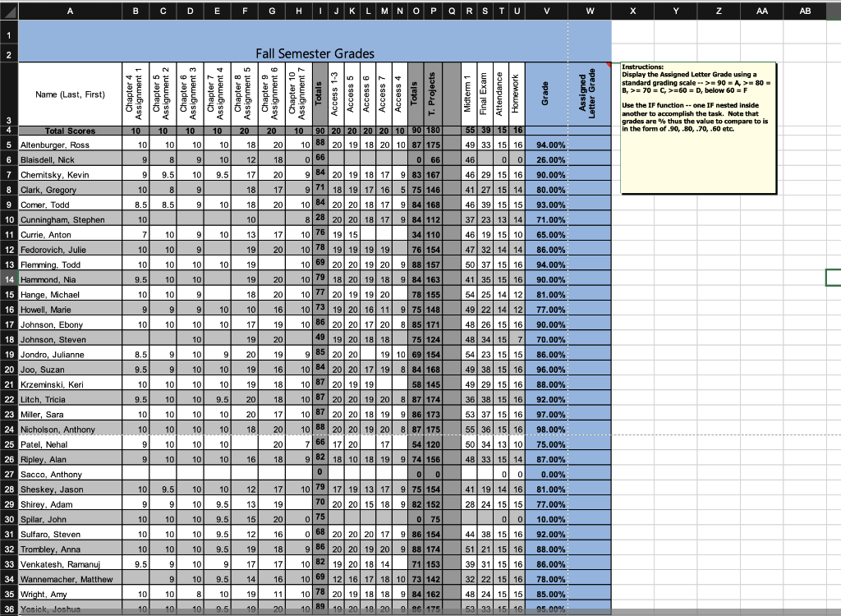Select row 14 for Hammond, Nia
841x616 pixels.
(x=8, y=279)
